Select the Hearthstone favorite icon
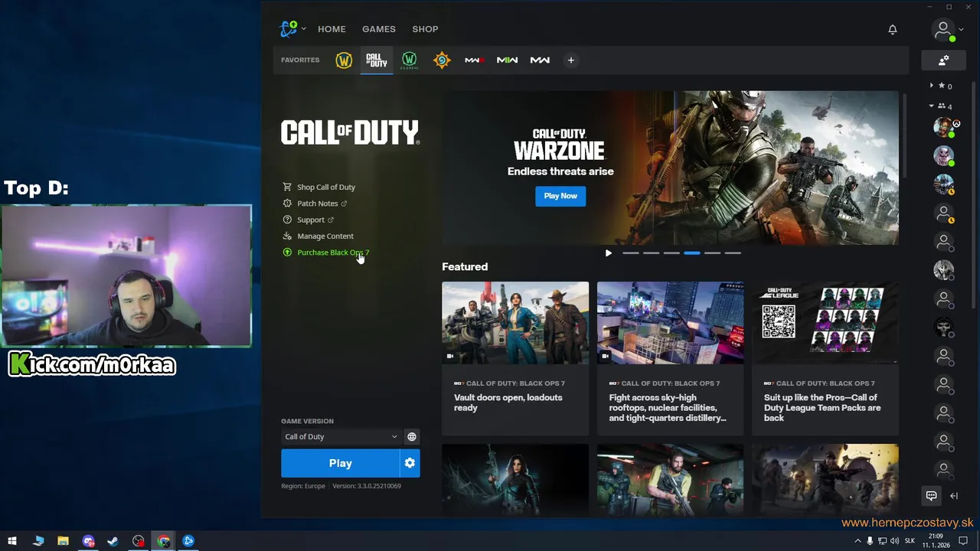980x551 pixels. tap(442, 60)
